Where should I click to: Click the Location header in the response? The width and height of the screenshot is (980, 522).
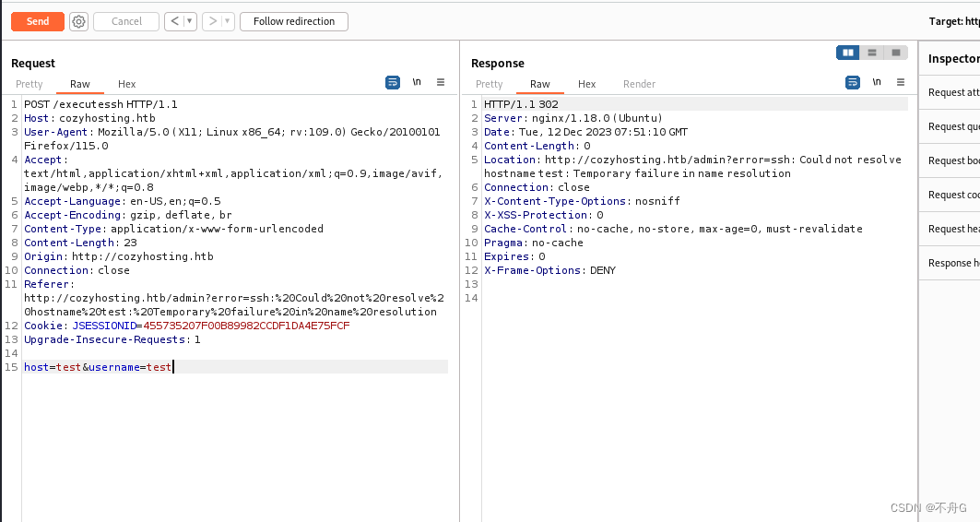[692, 166]
